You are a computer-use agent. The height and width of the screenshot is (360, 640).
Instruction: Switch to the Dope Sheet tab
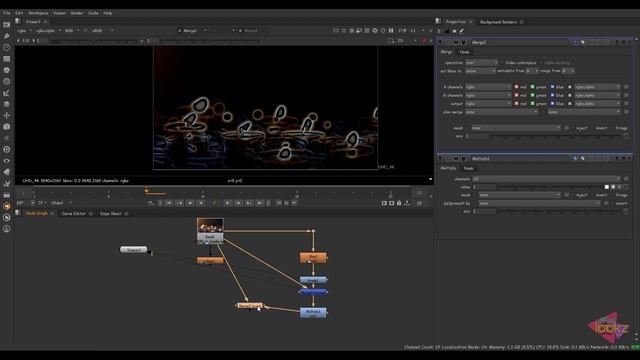pos(111,213)
